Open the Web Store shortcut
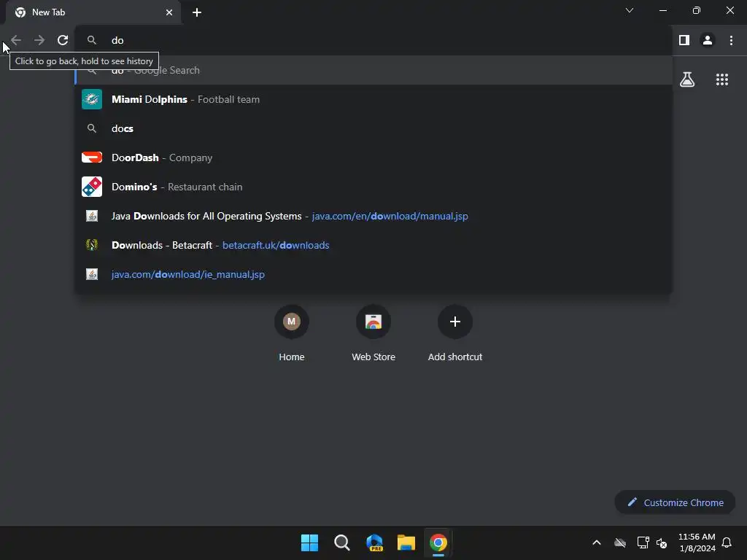 click(373, 333)
